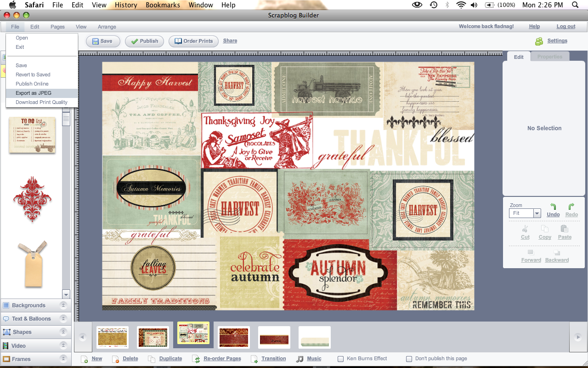The width and height of the screenshot is (588, 368).
Task: Choose Revert to Saved
Action: (x=42, y=75)
